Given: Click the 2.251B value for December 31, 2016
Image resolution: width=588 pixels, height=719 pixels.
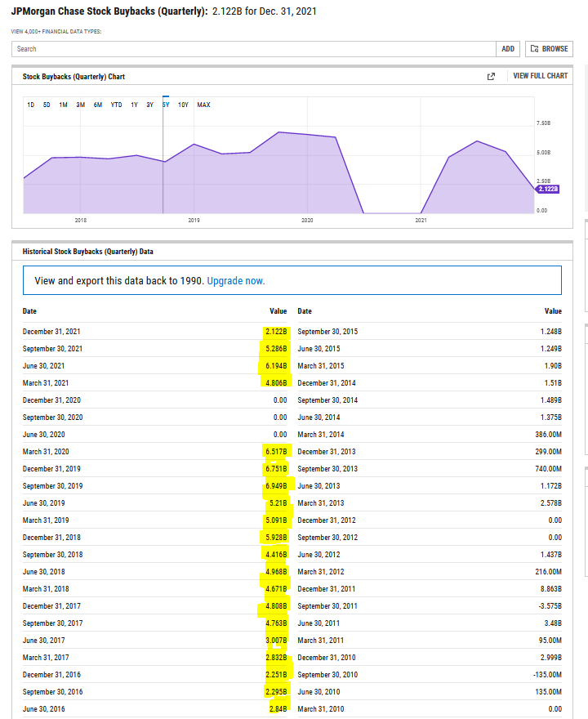Looking at the screenshot, I should (x=276, y=675).
